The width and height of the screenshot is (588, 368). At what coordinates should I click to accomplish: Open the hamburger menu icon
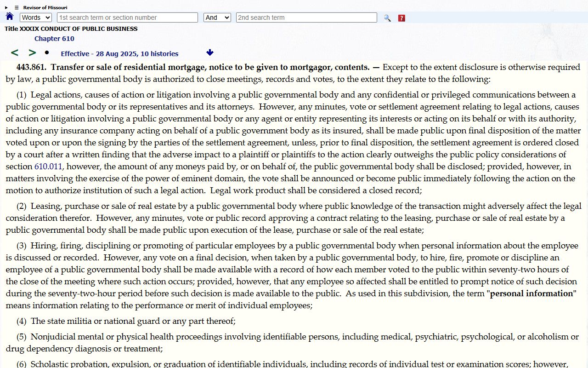(x=17, y=7)
